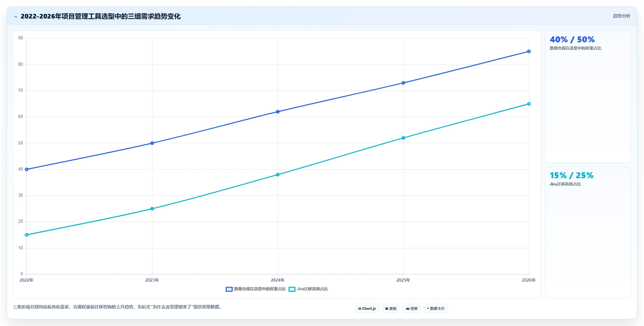Click the 50 y-axis label
The height and width of the screenshot is (326, 644).
coord(20,143)
